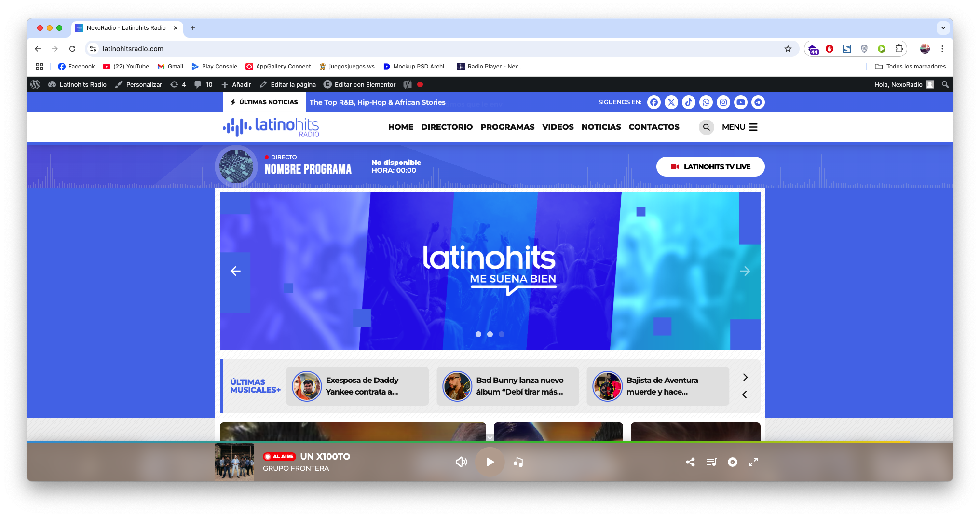The height and width of the screenshot is (517, 980).
Task: Go to the NOTICIAS page
Action: click(601, 127)
